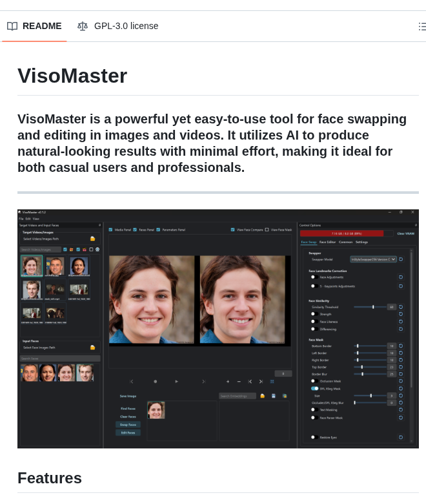This screenshot has width=426, height=504.
Task: Reset the DFL XSeg Mask setting
Action: pyautogui.click(x=401, y=388)
